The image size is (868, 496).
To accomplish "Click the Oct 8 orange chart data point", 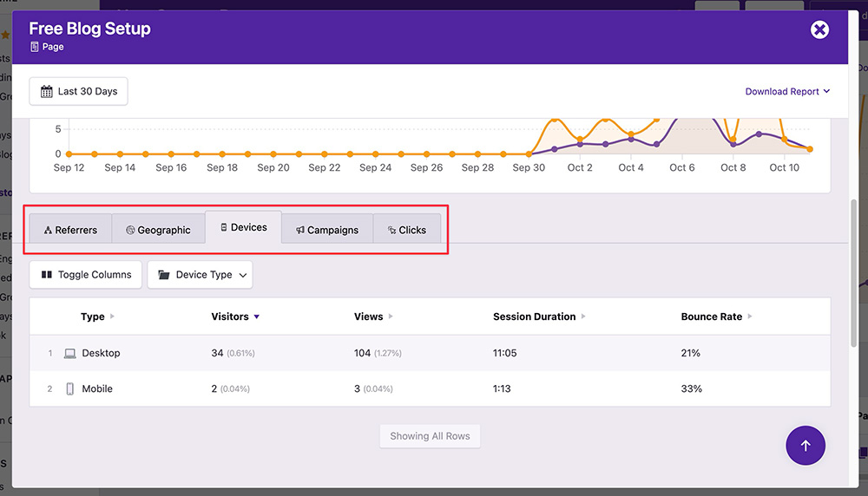I will click(733, 140).
